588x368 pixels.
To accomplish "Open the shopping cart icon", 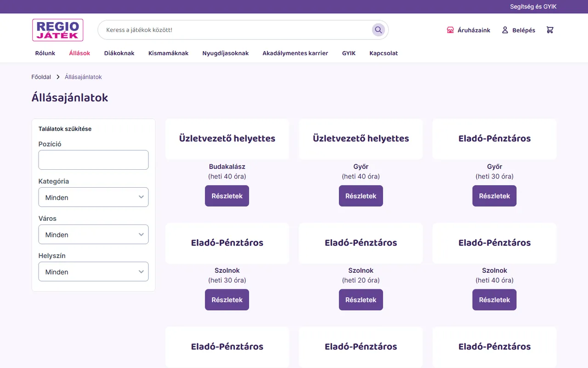I will pyautogui.click(x=550, y=30).
